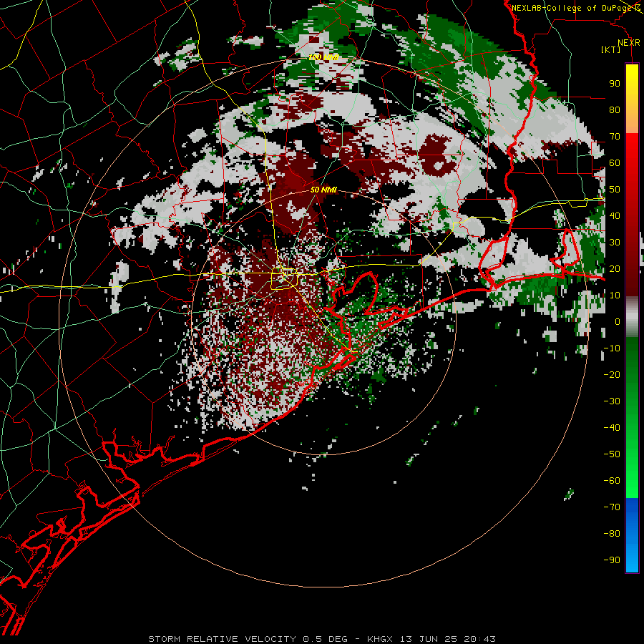Click the -30 value on velocity scale

point(612,401)
